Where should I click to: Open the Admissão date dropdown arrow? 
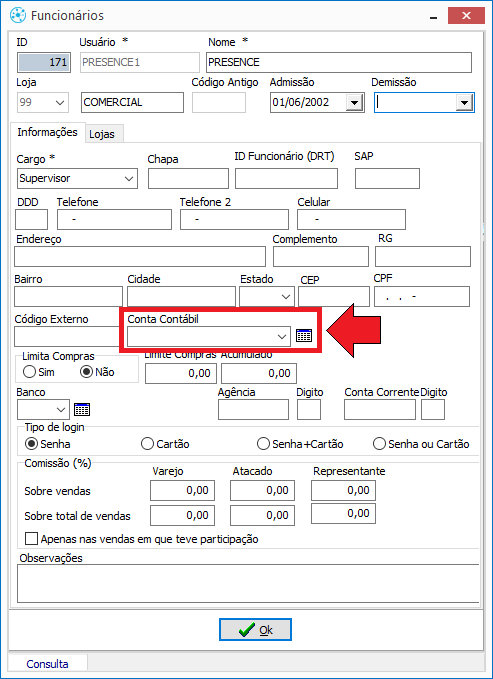(x=354, y=103)
